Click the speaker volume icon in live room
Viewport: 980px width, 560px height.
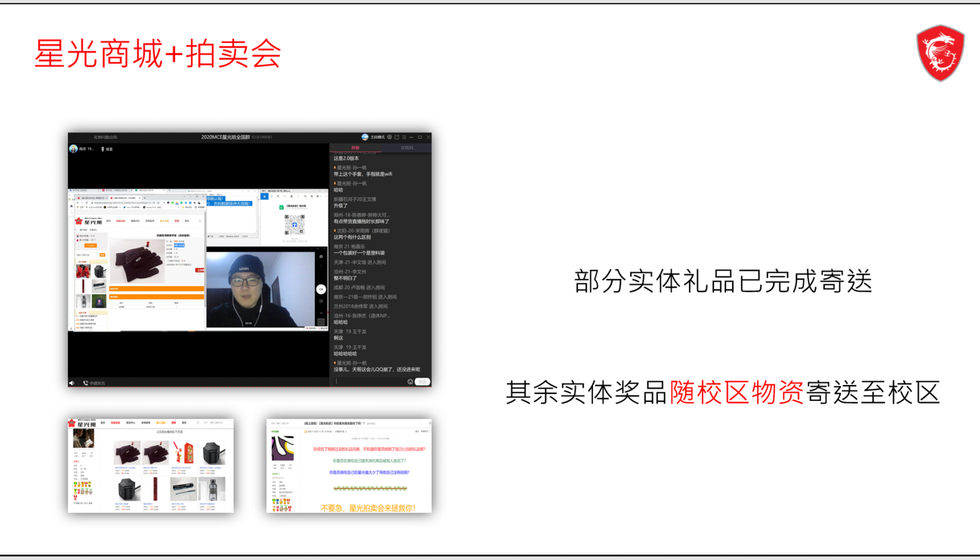72,383
